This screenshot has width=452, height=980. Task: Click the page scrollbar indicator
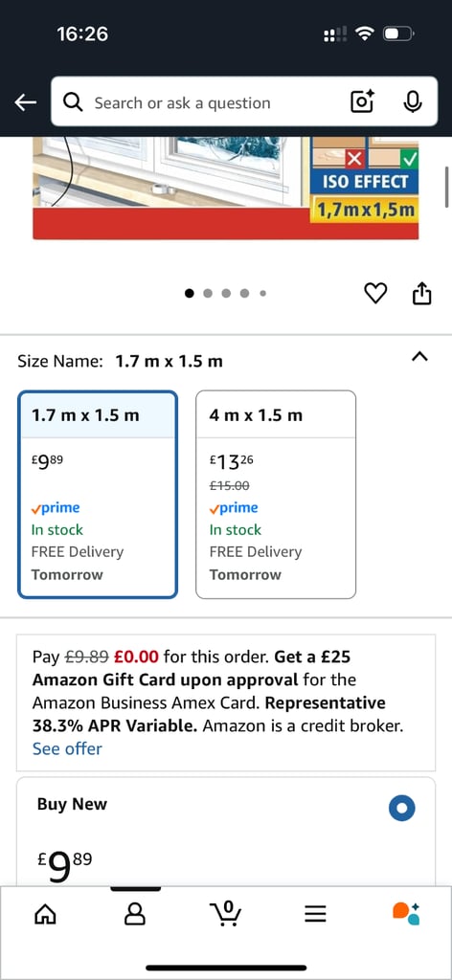(x=446, y=187)
